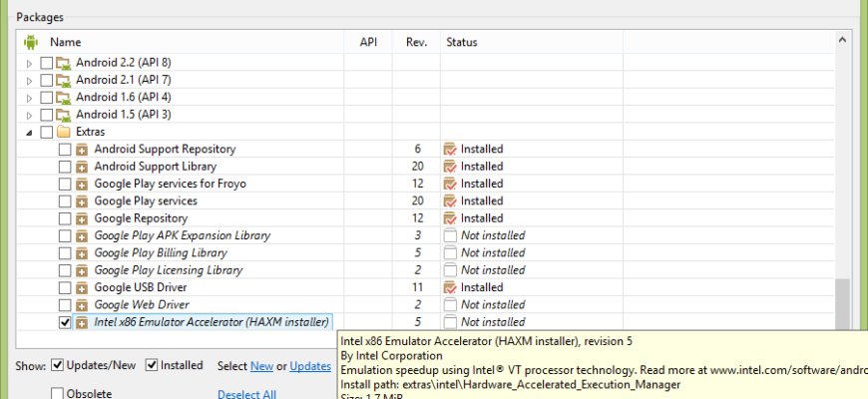Click Android Support Repository package icon
The height and width of the screenshot is (399, 868).
tap(82, 150)
